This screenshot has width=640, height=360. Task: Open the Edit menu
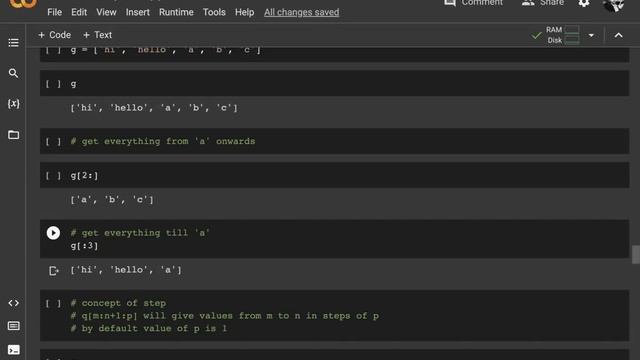pos(79,12)
